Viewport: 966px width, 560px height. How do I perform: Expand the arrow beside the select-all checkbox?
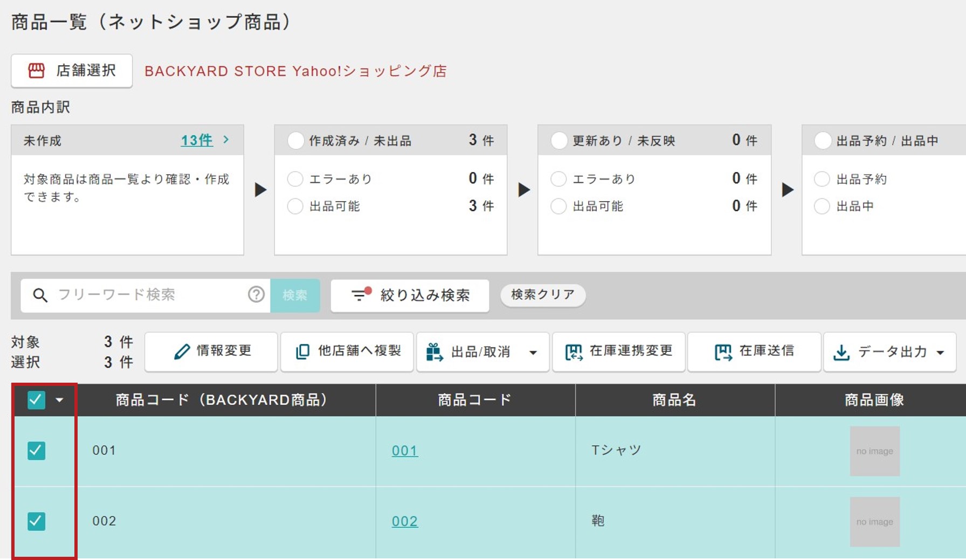point(59,400)
